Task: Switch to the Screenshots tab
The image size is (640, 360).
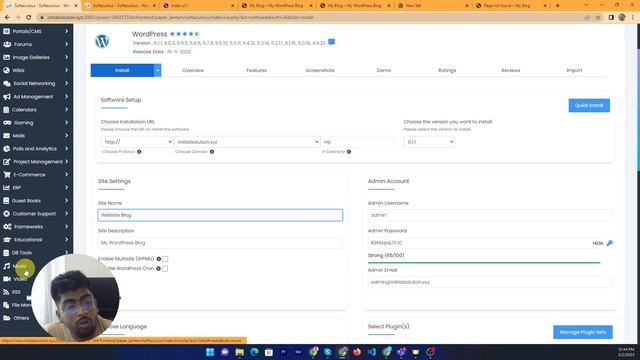Action: point(320,70)
